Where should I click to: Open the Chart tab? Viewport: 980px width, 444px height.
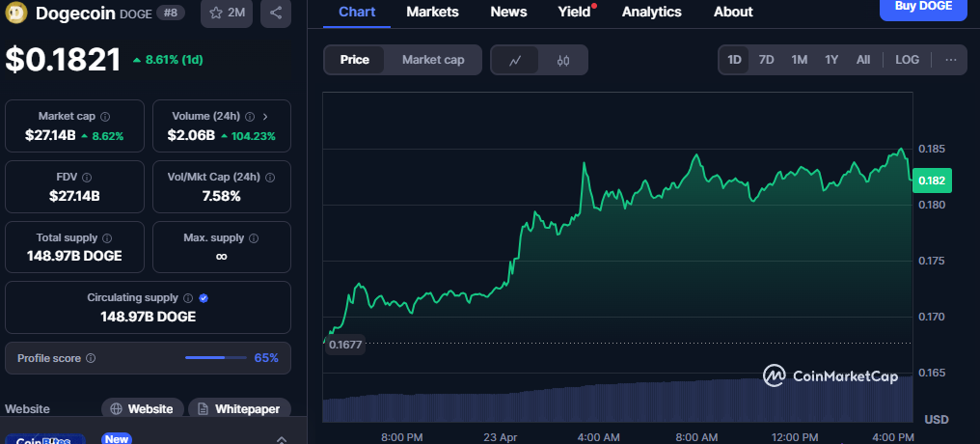357,12
